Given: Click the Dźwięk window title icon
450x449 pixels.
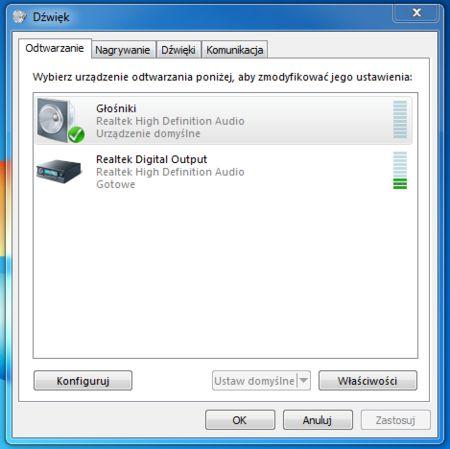Looking at the screenshot, I should tap(19, 17).
